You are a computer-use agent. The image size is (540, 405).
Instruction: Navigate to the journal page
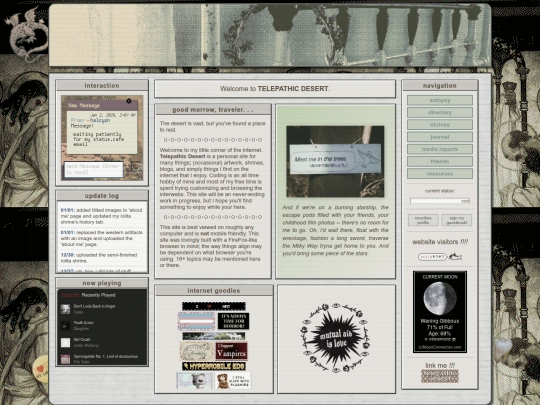(440, 137)
